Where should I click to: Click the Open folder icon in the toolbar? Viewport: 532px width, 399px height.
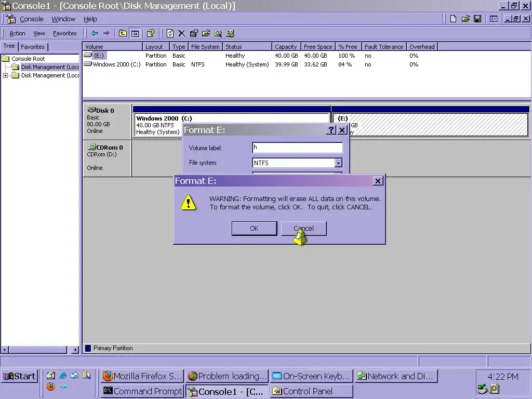coord(206,33)
